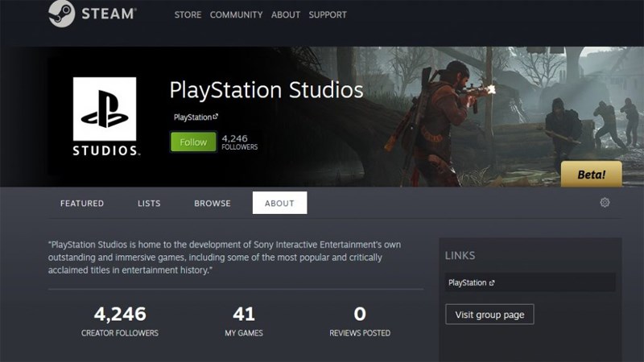This screenshot has width=644, height=362.
Task: Switch to the FEATURED tab
Action: (82, 204)
